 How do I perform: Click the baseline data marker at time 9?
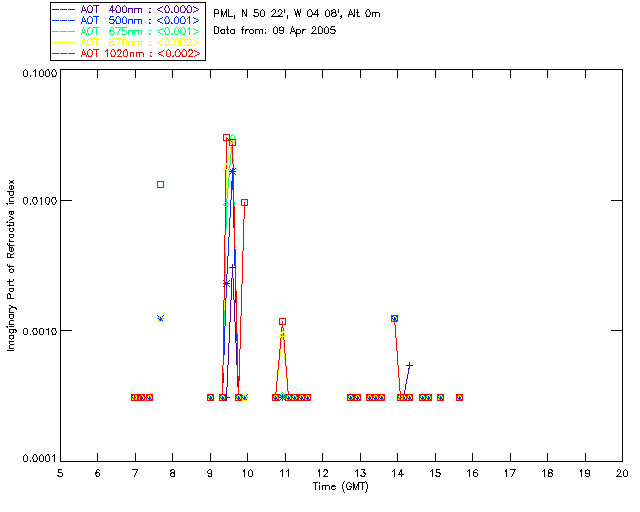pyautogui.click(x=210, y=397)
